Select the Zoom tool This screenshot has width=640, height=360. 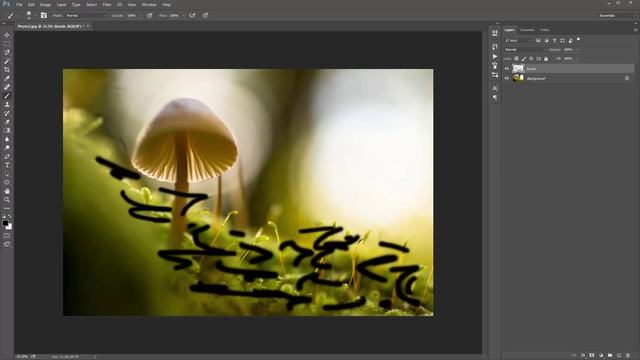coord(7,200)
